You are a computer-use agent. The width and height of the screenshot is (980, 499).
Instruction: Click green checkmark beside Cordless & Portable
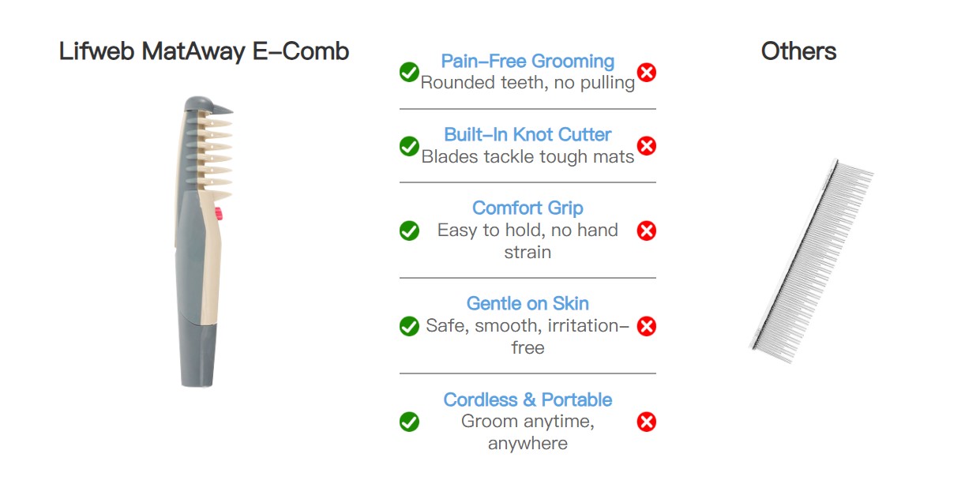click(x=409, y=422)
